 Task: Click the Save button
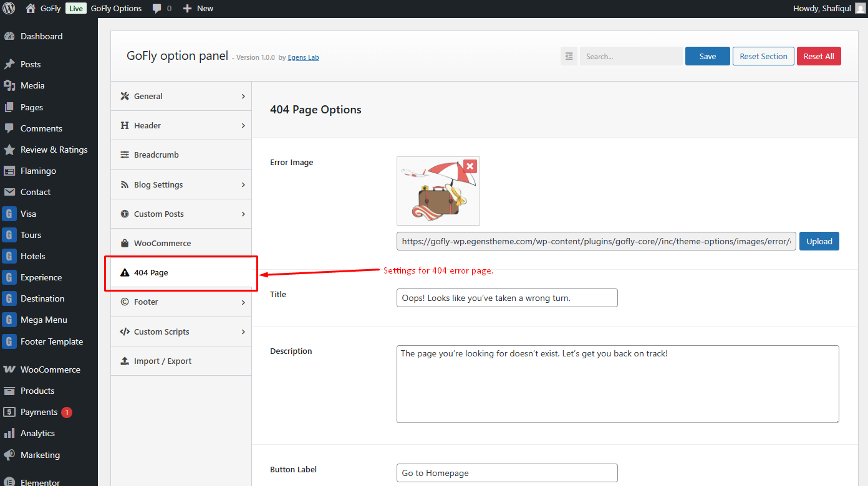[708, 56]
